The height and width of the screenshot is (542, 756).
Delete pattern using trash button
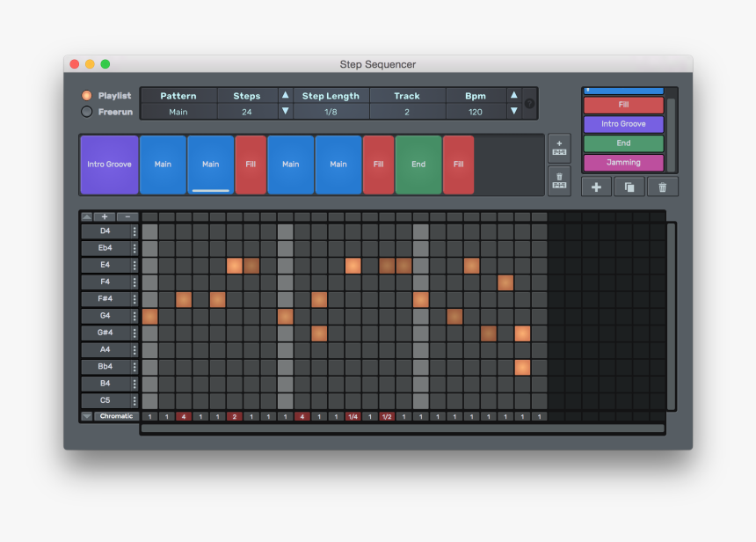[x=663, y=187]
